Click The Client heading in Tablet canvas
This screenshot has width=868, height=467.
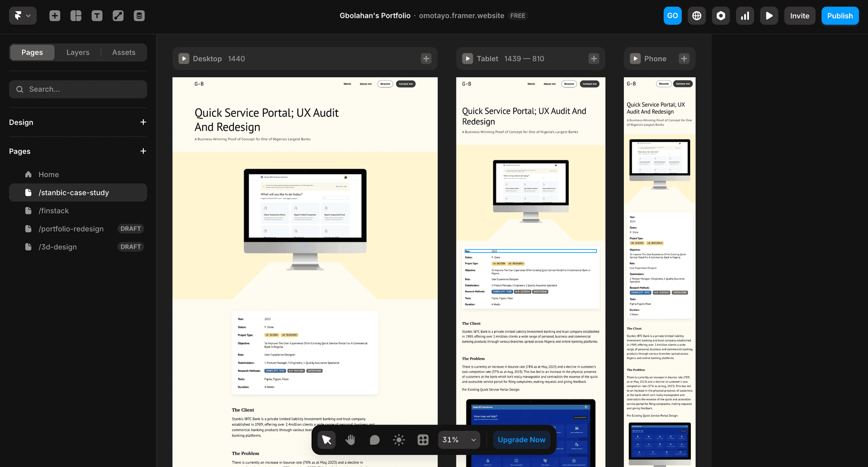click(x=471, y=324)
